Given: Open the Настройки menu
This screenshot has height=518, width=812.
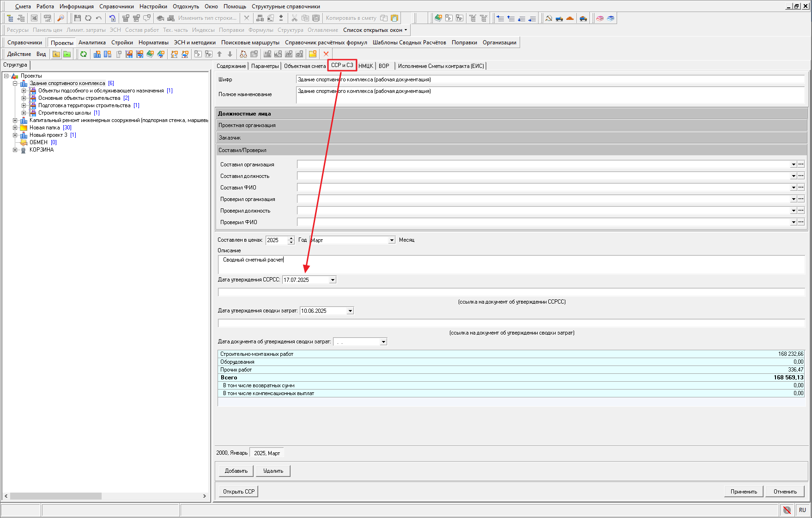Looking at the screenshot, I should pos(153,6).
